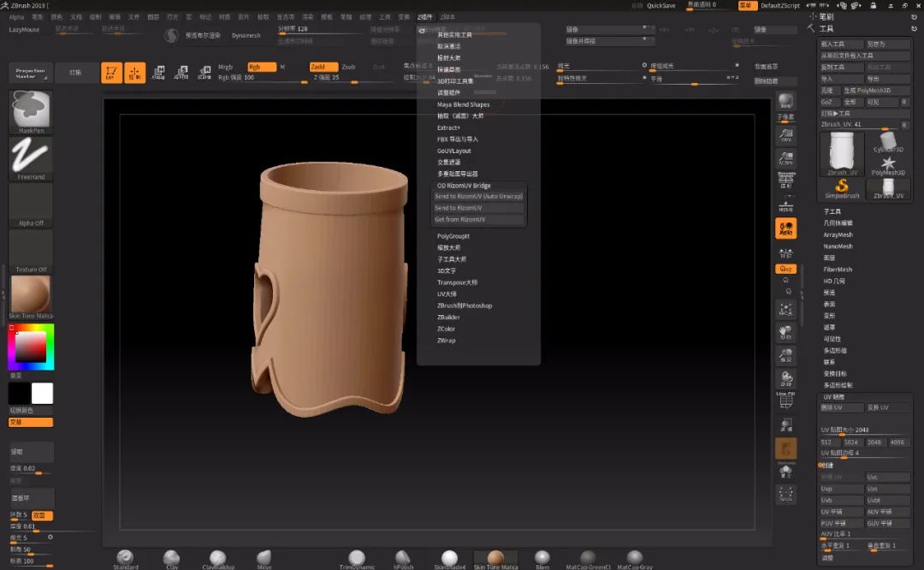Open Maya Blend Shapes plugin entry
This screenshot has height=570, width=924.
point(463,104)
